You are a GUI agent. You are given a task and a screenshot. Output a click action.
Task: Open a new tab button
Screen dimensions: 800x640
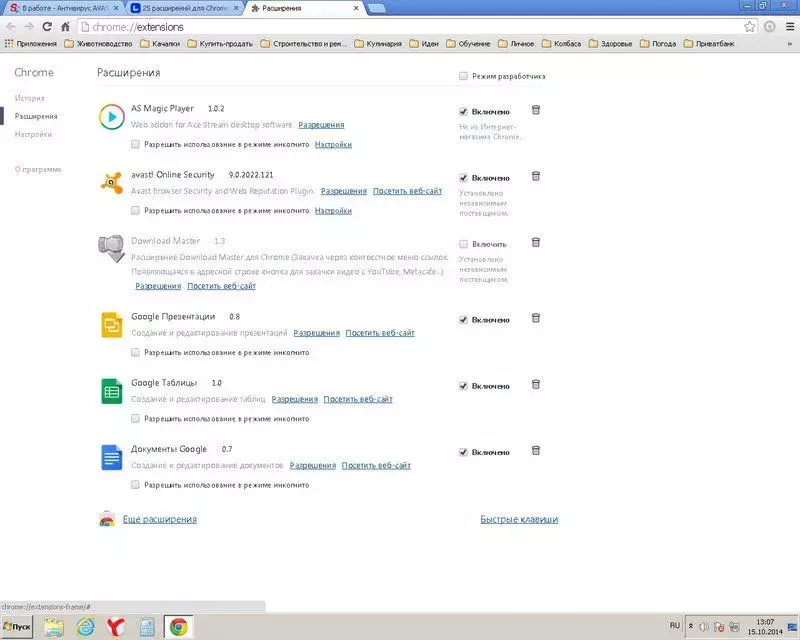tap(376, 8)
